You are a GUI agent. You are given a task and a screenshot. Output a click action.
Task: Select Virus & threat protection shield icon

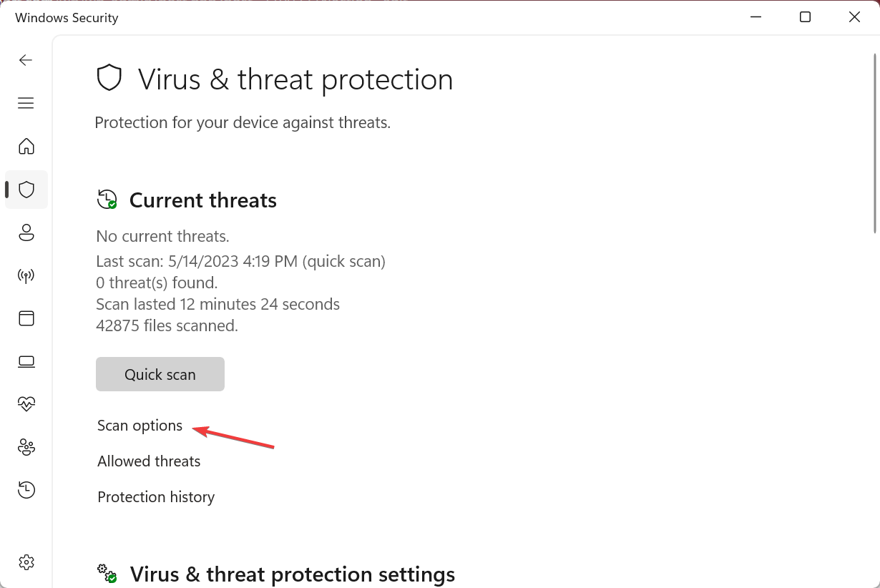(x=26, y=190)
